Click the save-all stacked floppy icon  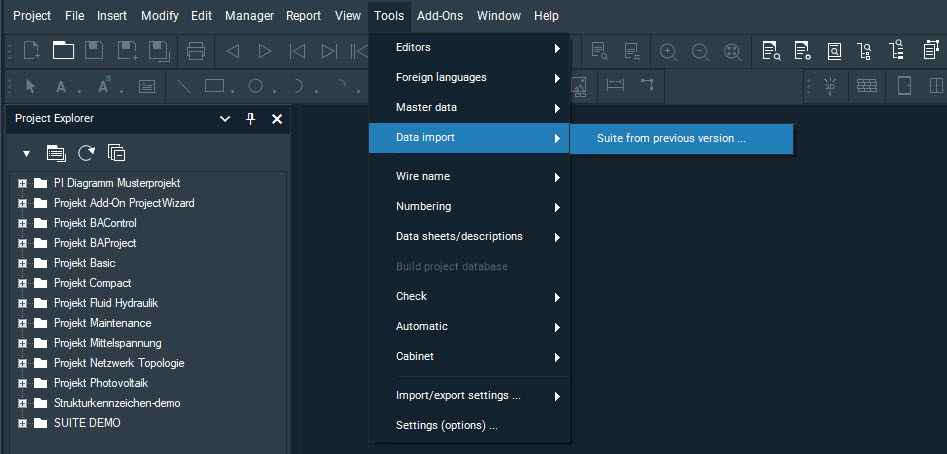click(159, 51)
